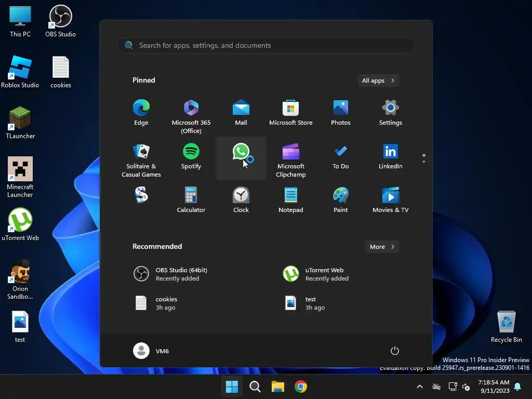Select Orion Sandbox desktop shortcut
This screenshot has width=532, height=399.
pyautogui.click(x=20, y=280)
